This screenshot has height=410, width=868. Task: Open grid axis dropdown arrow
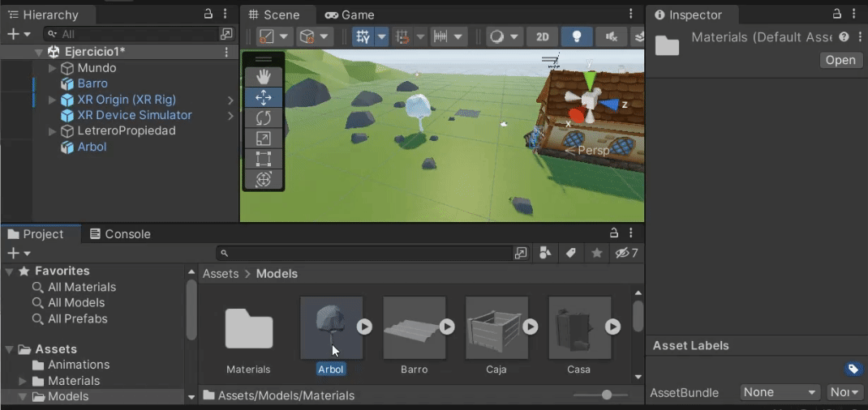[382, 37]
